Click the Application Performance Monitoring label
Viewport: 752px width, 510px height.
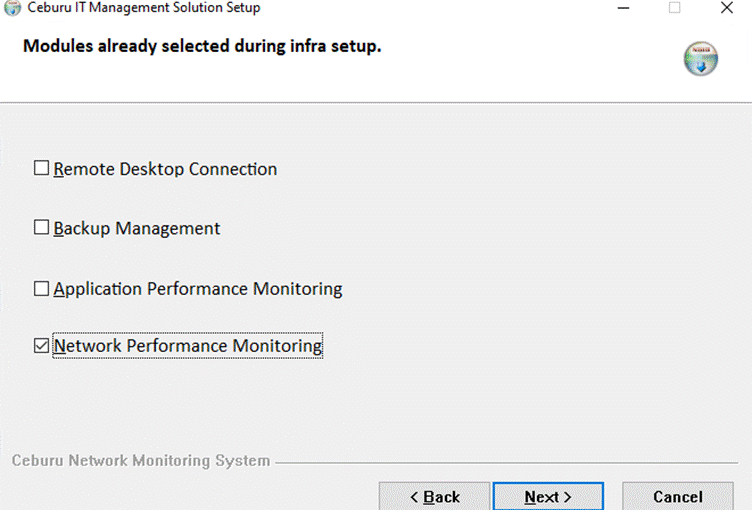click(198, 289)
